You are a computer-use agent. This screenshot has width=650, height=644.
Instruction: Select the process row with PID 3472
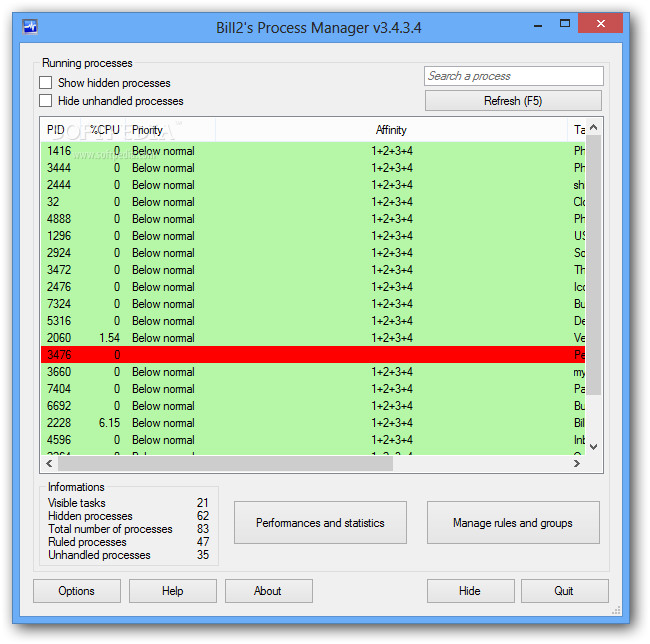(x=313, y=270)
